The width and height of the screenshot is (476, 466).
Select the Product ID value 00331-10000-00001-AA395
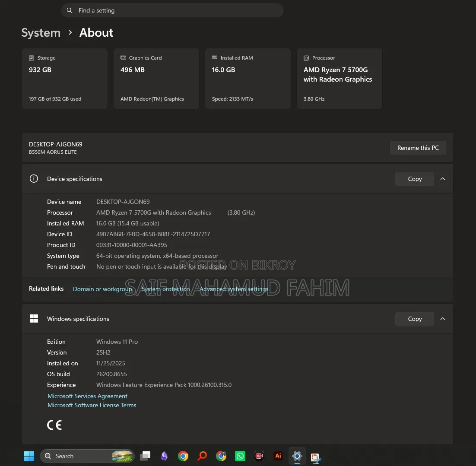131,245
